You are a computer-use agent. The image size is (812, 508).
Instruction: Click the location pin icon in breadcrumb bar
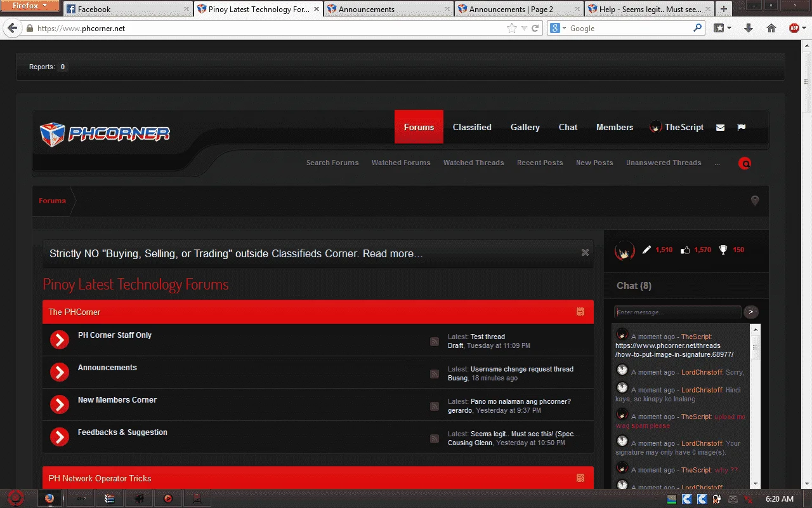(755, 201)
